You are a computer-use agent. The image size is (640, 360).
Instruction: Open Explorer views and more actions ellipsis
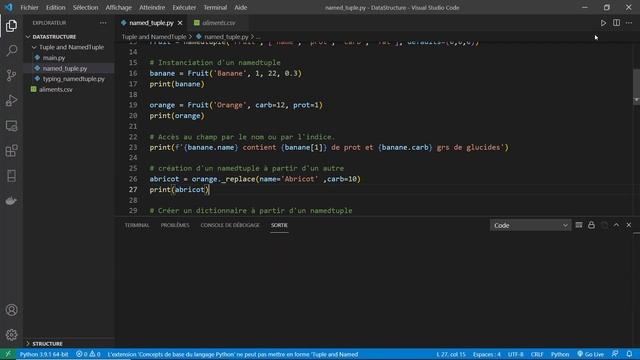103,23
